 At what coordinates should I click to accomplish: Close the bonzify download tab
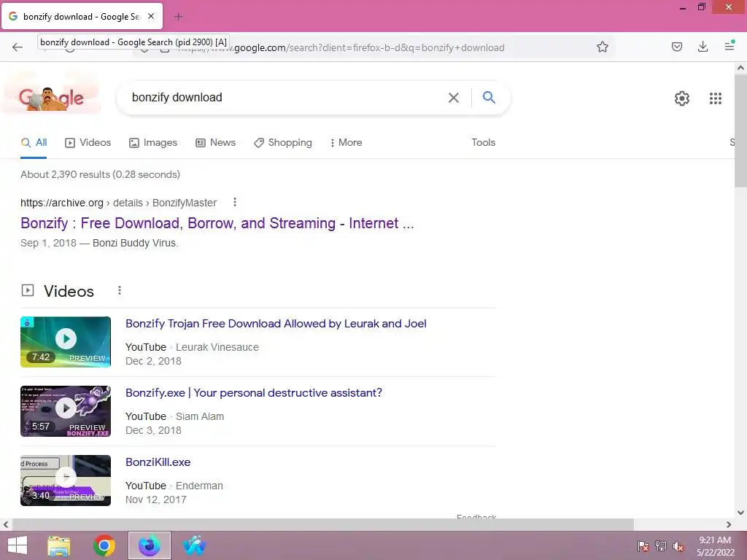(x=151, y=16)
